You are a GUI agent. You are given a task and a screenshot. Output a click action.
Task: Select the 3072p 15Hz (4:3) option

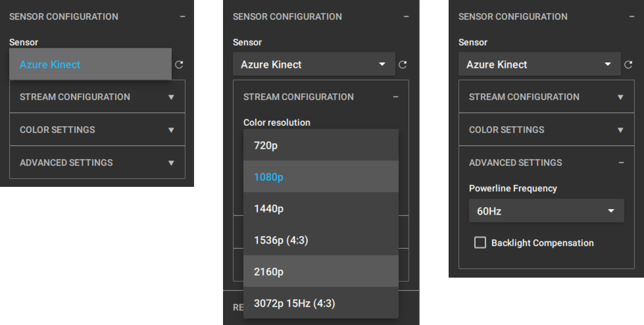pos(321,303)
